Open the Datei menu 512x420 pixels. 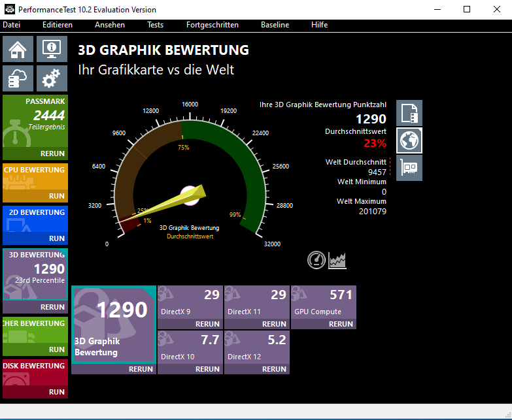(11, 25)
